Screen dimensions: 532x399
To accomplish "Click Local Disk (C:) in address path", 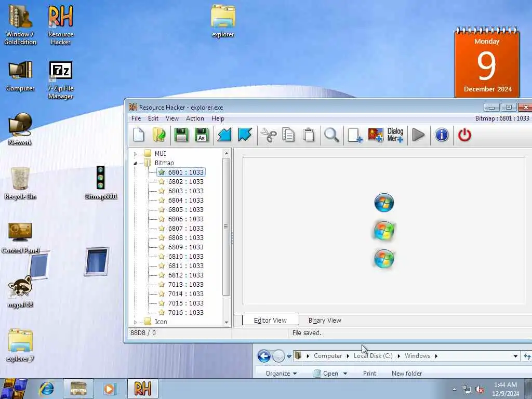I will pyautogui.click(x=373, y=356).
